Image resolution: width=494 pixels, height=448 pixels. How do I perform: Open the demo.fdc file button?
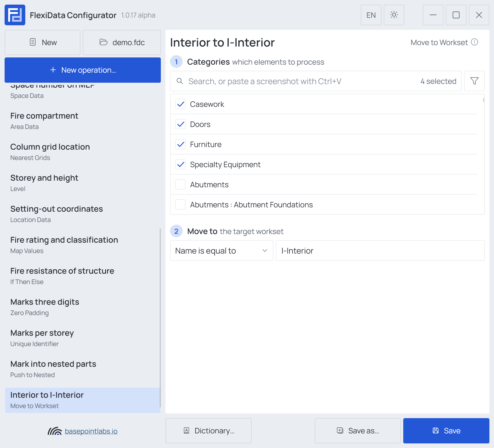[122, 43]
